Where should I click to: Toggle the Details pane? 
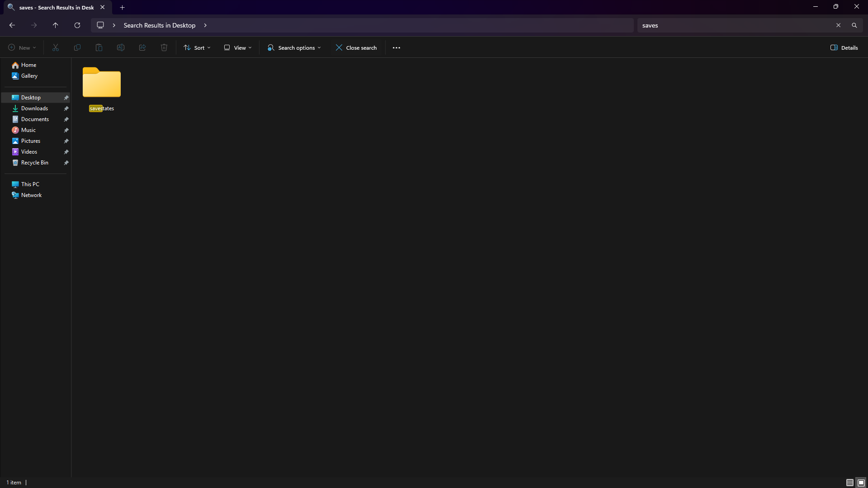844,47
